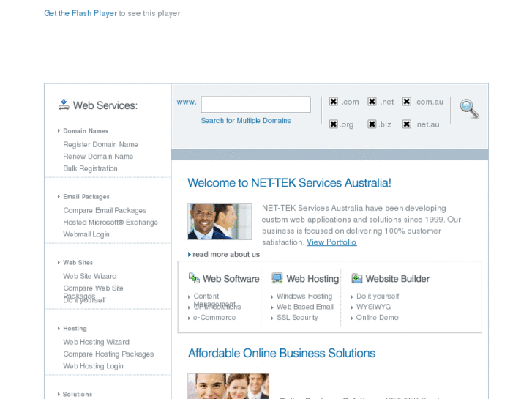Click the Web Hosting heading
This screenshot has width=532, height=399.
point(312,279)
